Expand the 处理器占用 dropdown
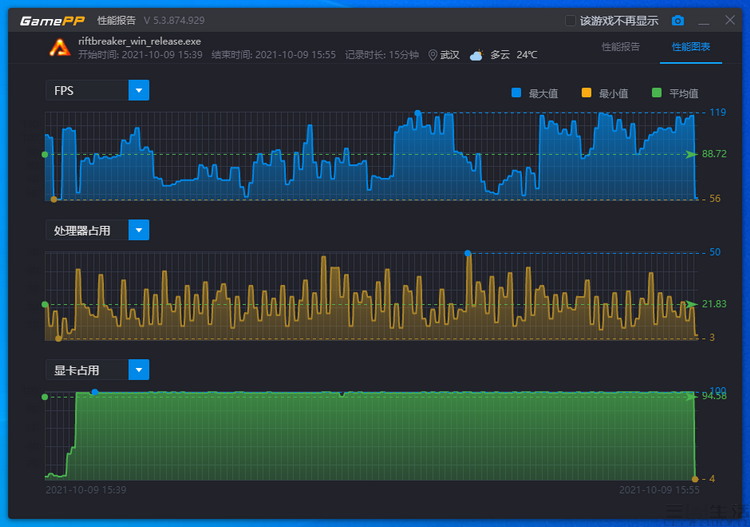 [x=139, y=230]
